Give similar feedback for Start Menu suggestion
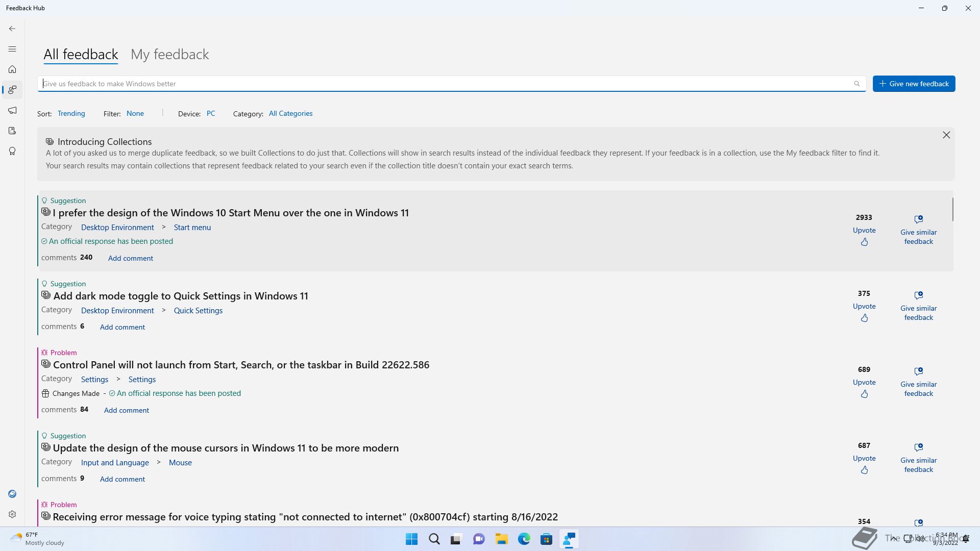The width and height of the screenshot is (980, 551). pyautogui.click(x=919, y=230)
